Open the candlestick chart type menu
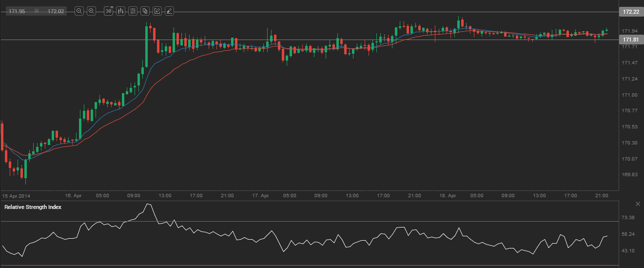This screenshot has width=644, height=268. tap(120, 11)
